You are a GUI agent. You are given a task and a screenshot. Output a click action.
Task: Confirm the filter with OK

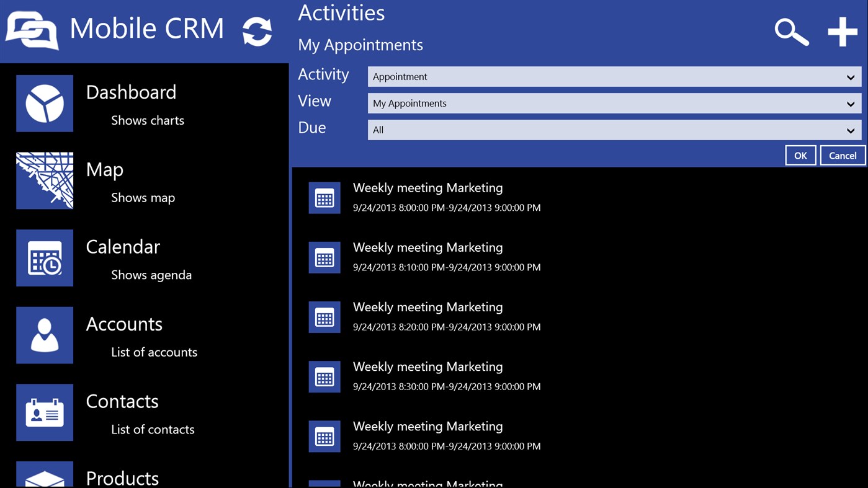[x=800, y=155]
